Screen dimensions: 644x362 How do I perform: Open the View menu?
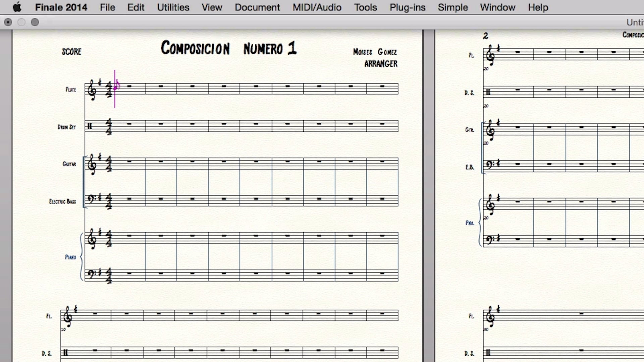click(x=212, y=7)
